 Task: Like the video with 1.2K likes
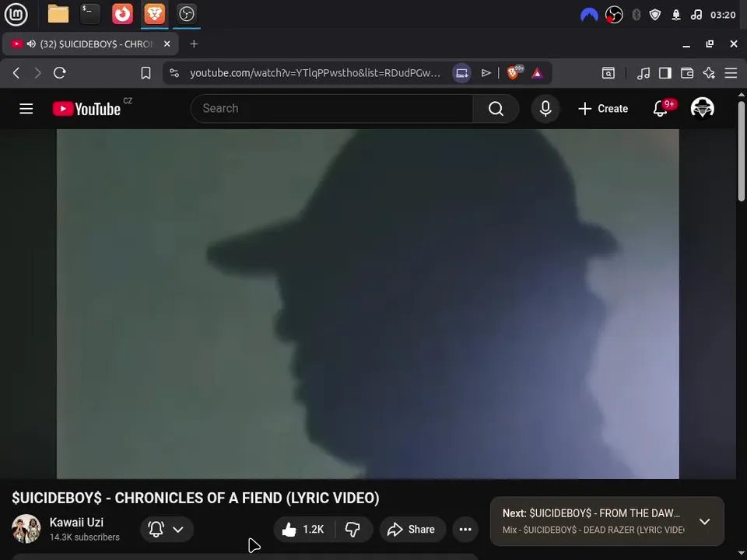click(x=303, y=529)
